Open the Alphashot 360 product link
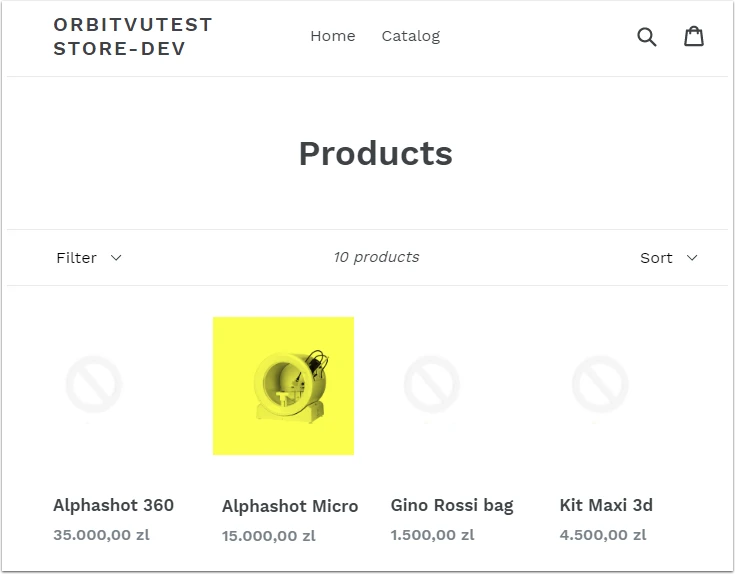 click(113, 505)
